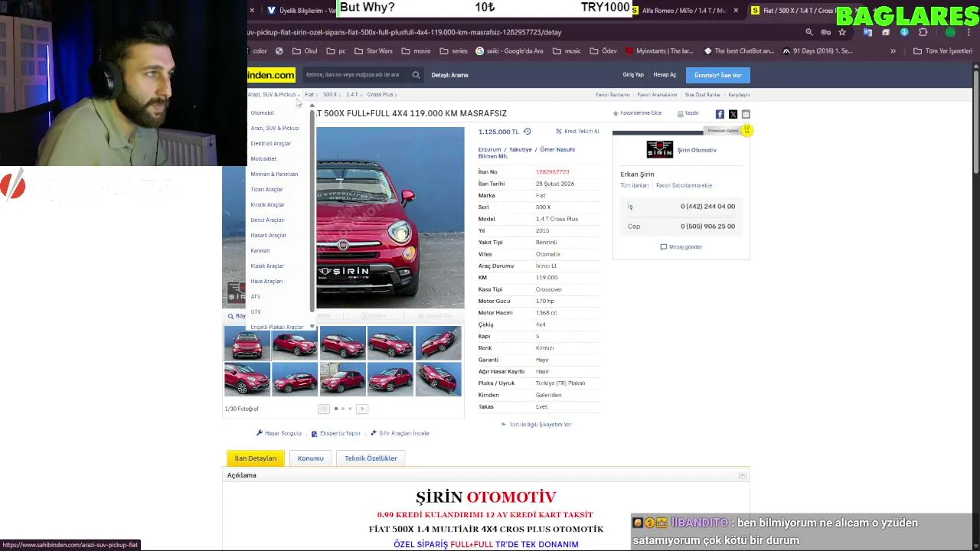Image resolution: width=980 pixels, height=551 pixels.
Task: Click the email share icon
Action: [x=746, y=114]
